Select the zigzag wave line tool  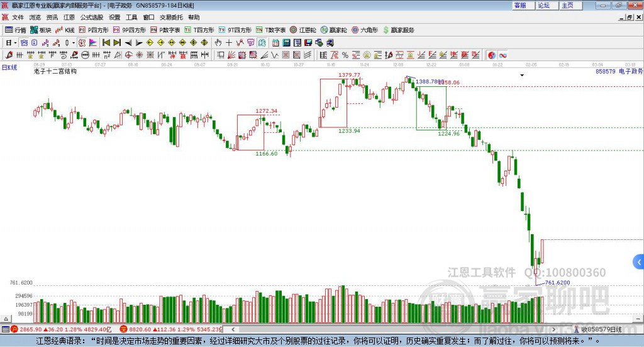[x=275, y=55]
